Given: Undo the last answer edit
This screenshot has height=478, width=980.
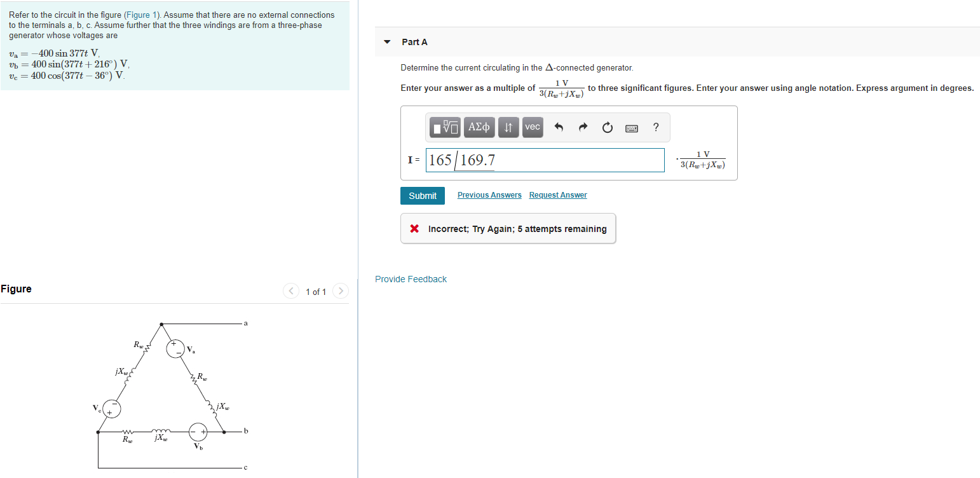Looking at the screenshot, I should (559, 128).
